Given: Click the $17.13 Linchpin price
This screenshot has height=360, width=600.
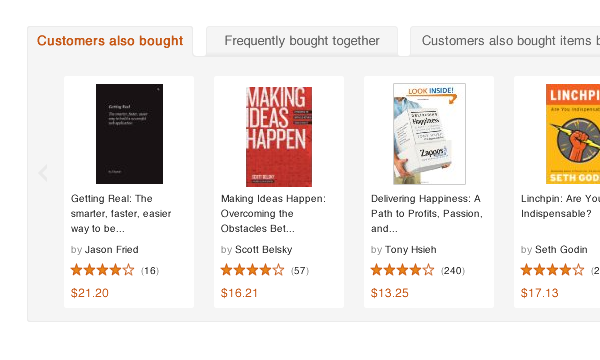Looking at the screenshot, I should [540, 293].
